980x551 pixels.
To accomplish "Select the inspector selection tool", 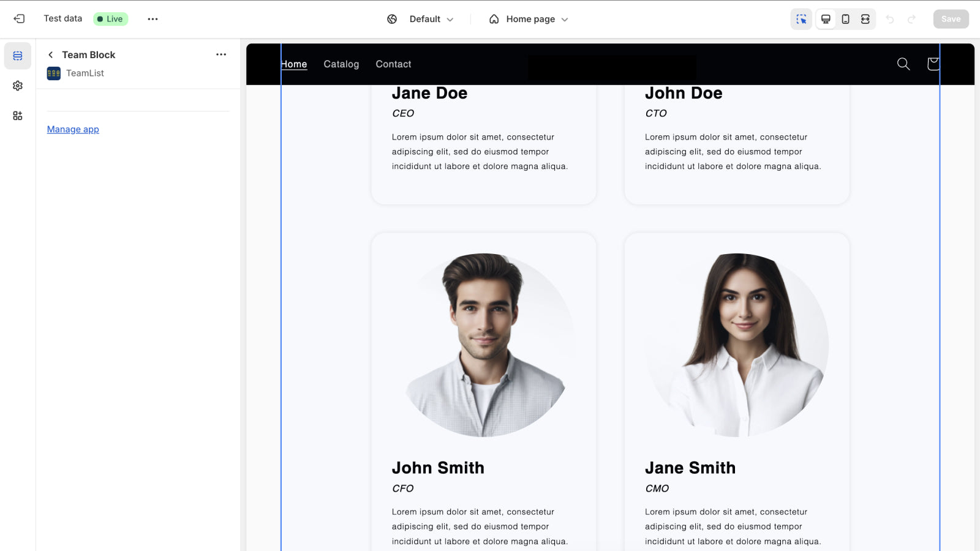I will pos(801,19).
